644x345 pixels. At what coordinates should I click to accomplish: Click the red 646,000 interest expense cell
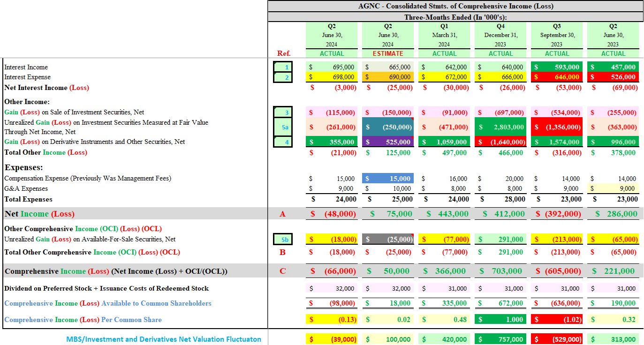coord(557,77)
